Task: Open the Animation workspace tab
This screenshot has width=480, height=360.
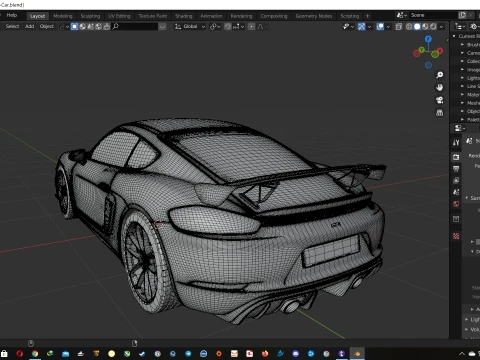Action: 211,16
